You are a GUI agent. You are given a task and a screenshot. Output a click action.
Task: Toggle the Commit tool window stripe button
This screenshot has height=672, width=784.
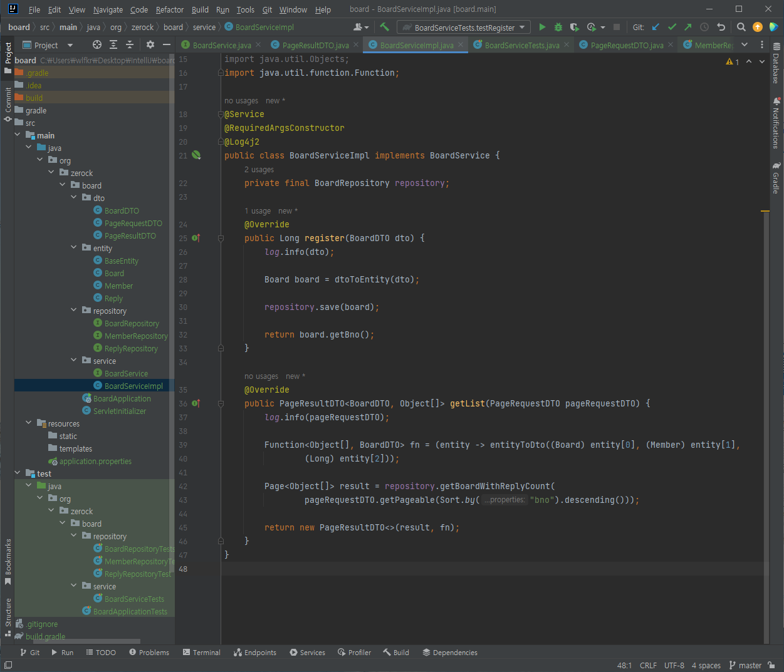coord(8,104)
